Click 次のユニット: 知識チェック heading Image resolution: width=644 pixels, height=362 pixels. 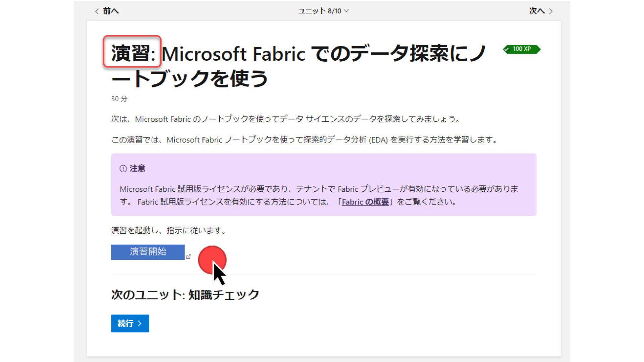pos(185,295)
